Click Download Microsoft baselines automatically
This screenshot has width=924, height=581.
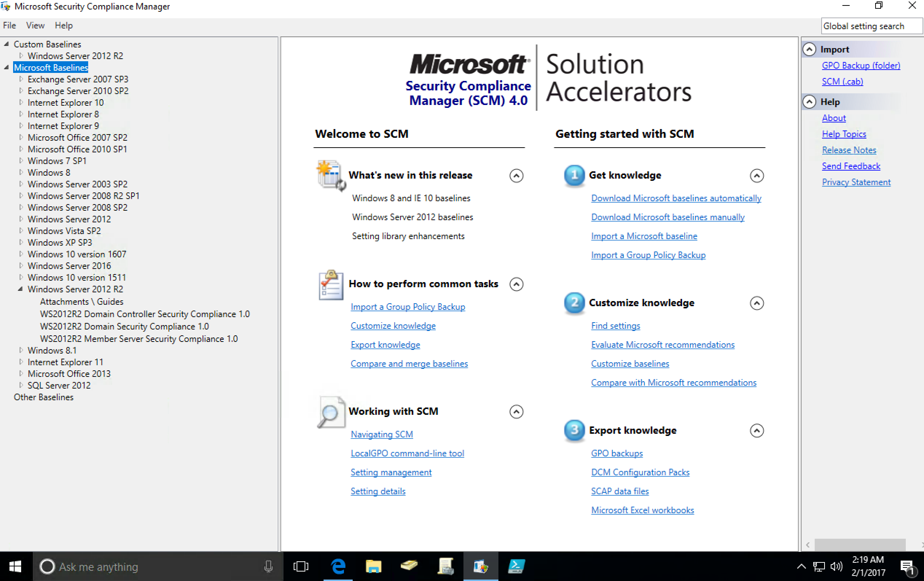click(x=676, y=198)
